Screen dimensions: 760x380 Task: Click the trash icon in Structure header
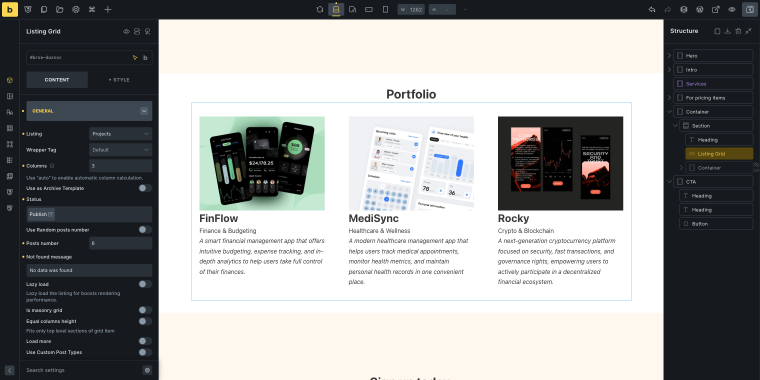point(738,31)
